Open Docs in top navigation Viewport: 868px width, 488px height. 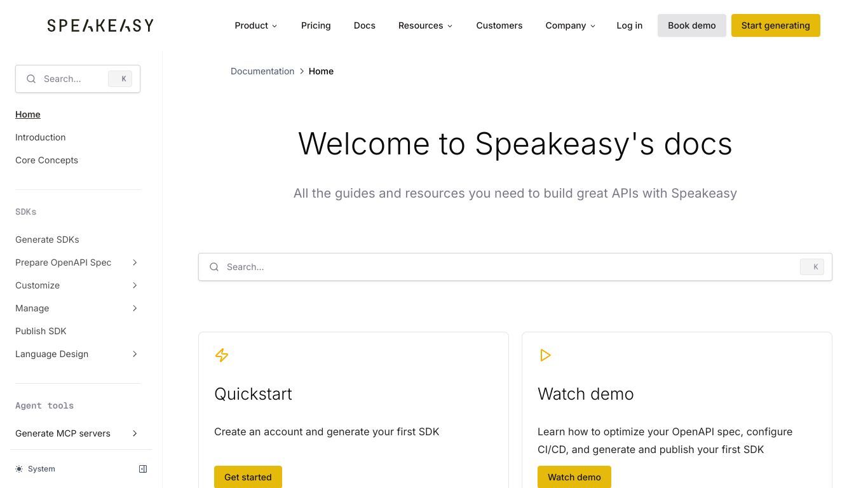[365, 25]
